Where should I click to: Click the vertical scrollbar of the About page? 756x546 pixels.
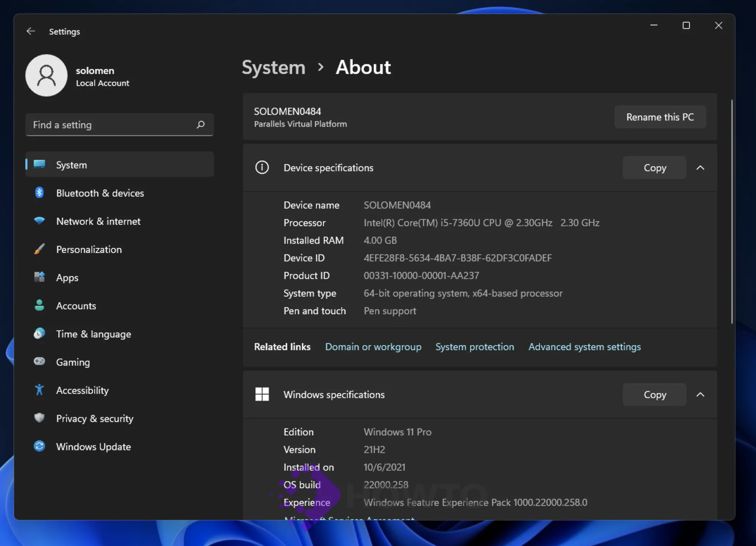732,211
